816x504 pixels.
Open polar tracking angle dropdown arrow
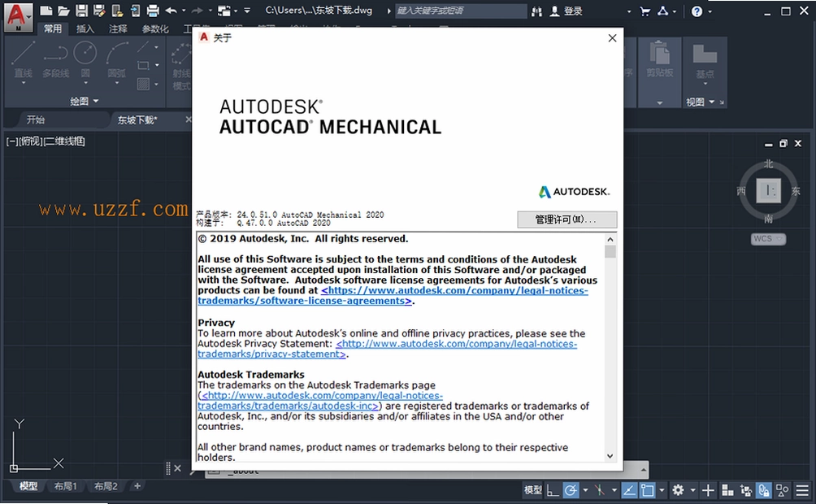585,490
